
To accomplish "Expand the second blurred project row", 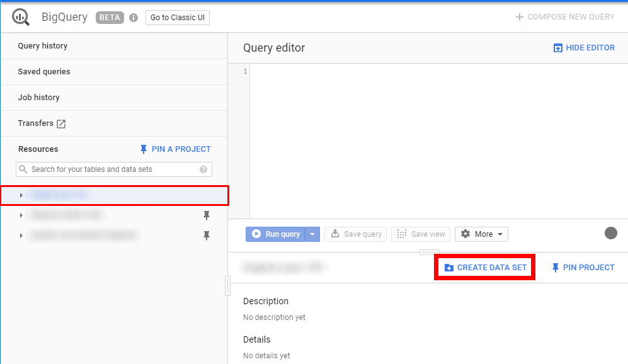I will pyautogui.click(x=21, y=215).
